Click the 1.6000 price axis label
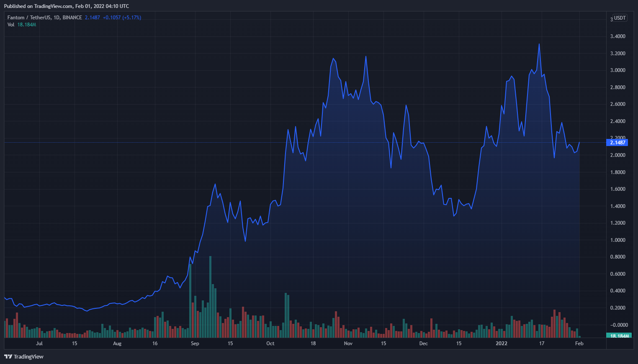Screen dimensions: 638x364 tap(618, 189)
